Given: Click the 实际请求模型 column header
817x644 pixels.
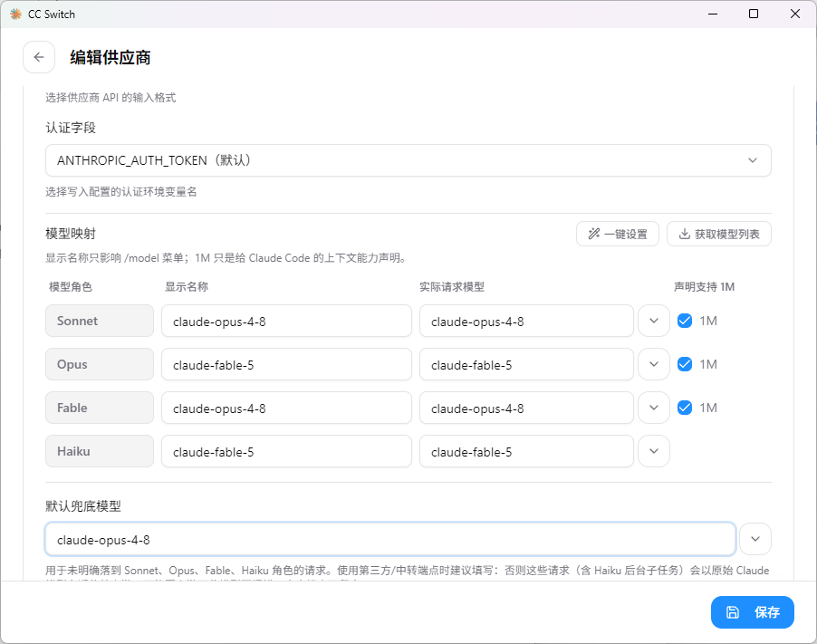Looking at the screenshot, I should click(x=452, y=286).
